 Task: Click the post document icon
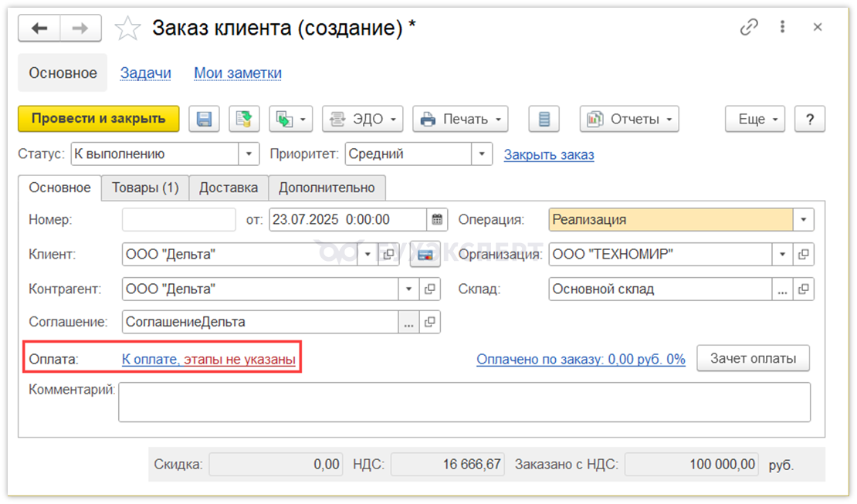click(x=244, y=119)
